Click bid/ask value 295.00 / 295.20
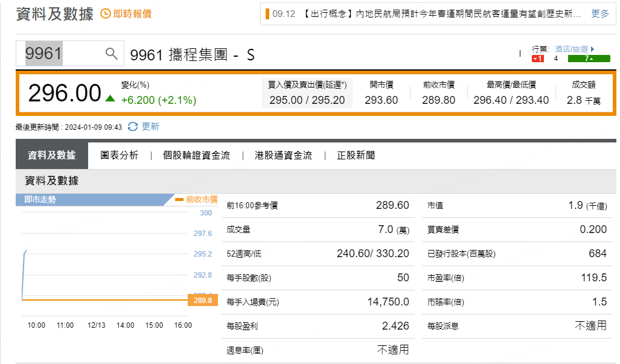 pos(307,100)
